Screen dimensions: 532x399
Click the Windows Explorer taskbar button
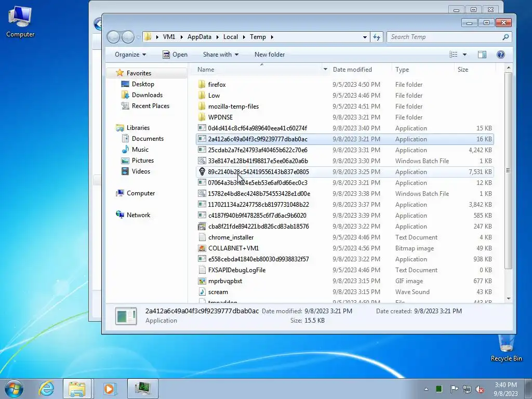point(77,389)
